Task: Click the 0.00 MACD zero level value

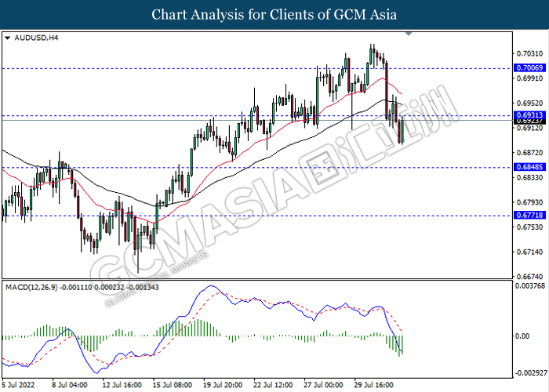Action: tap(523, 336)
